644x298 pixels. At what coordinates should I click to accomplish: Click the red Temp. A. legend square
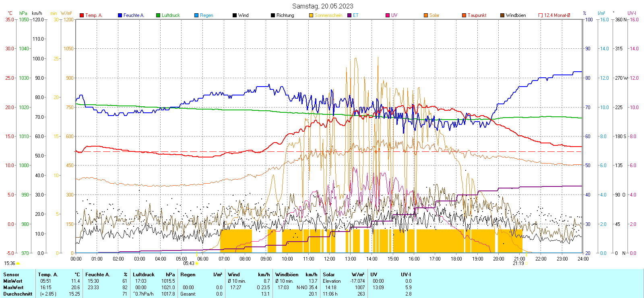tap(82, 15)
